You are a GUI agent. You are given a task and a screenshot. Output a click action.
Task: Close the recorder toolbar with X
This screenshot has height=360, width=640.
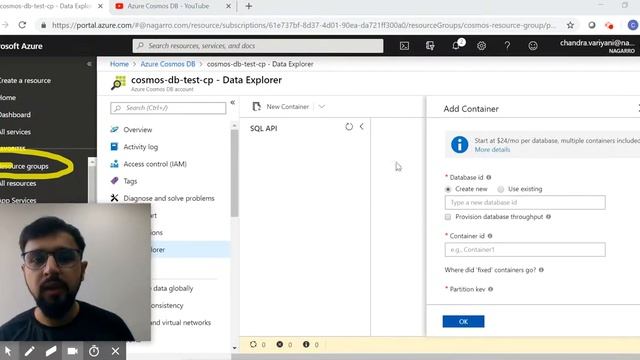click(x=116, y=351)
